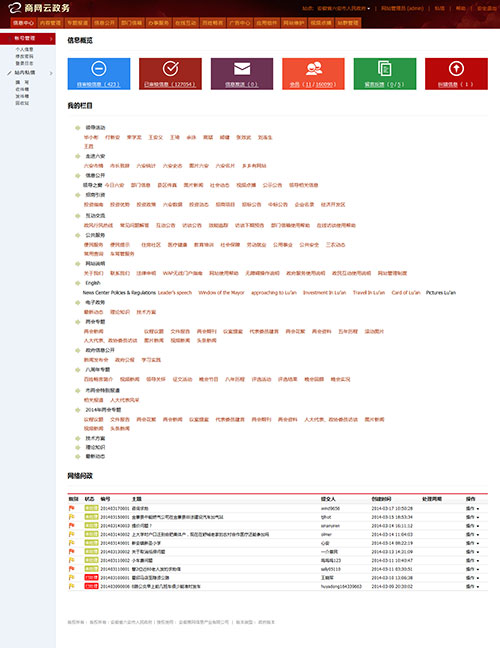This screenshot has height=648, width=500.
Task: Open 个人信息 in the sidebar
Action: 24,49
